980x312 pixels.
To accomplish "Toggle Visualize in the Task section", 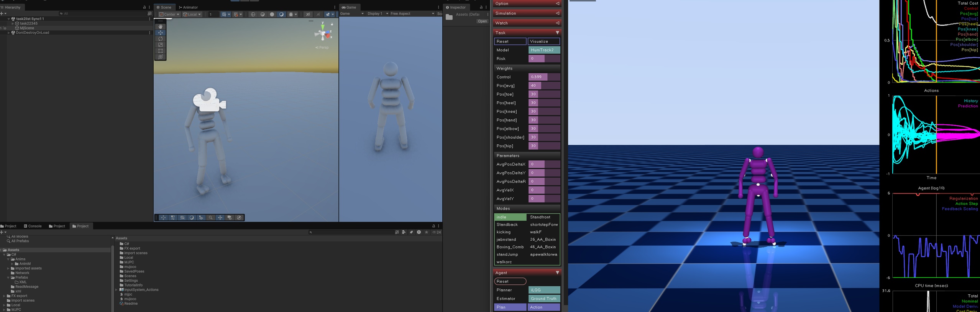I will [x=544, y=41].
